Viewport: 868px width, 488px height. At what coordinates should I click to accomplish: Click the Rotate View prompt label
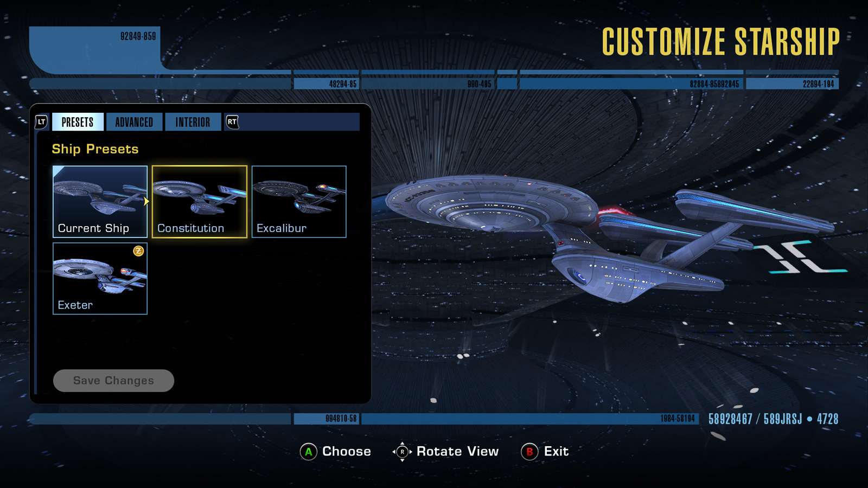click(x=457, y=452)
